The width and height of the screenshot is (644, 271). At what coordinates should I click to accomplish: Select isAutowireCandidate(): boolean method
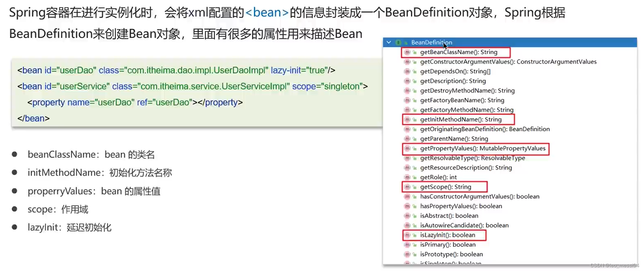pyautogui.click(x=464, y=225)
